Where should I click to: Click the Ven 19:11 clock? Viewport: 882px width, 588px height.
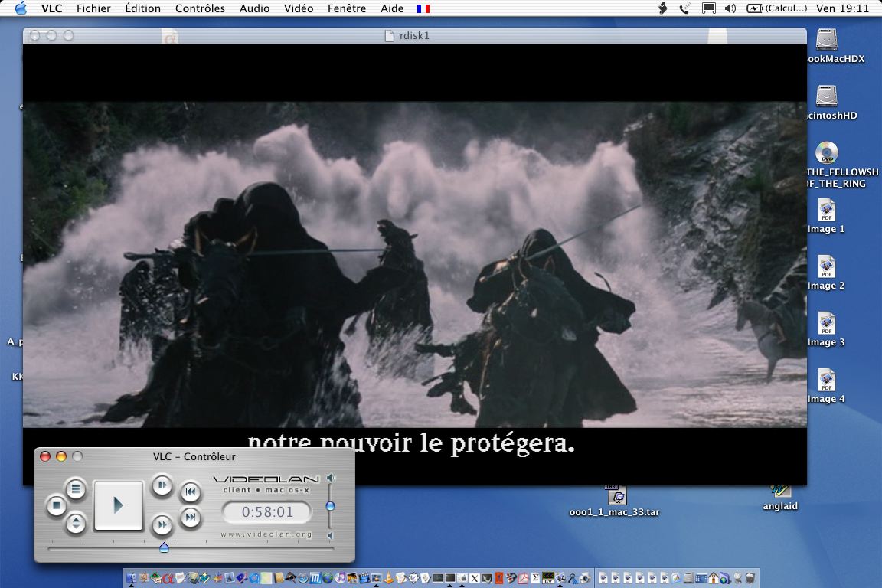(843, 8)
